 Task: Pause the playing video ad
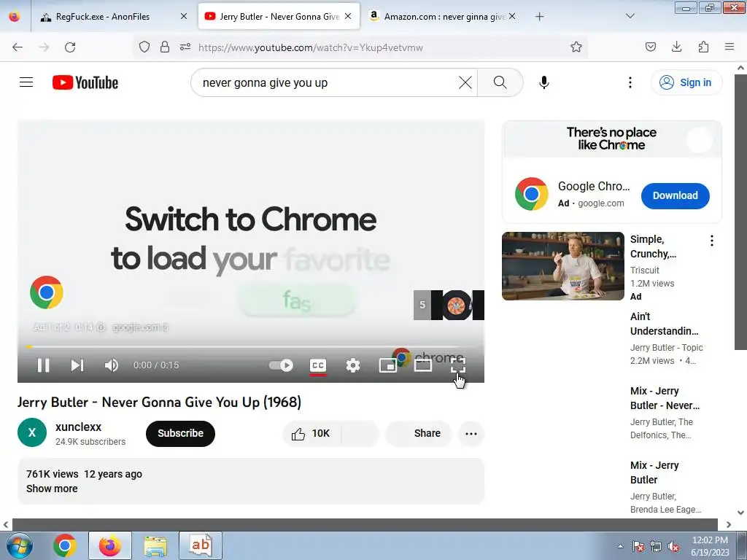(x=43, y=365)
